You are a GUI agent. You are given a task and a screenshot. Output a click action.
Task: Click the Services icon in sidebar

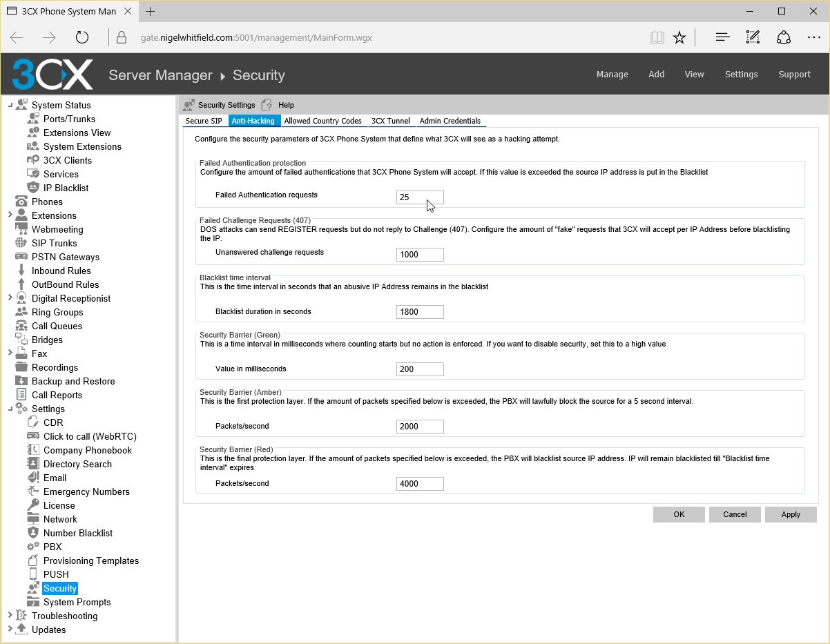33,174
